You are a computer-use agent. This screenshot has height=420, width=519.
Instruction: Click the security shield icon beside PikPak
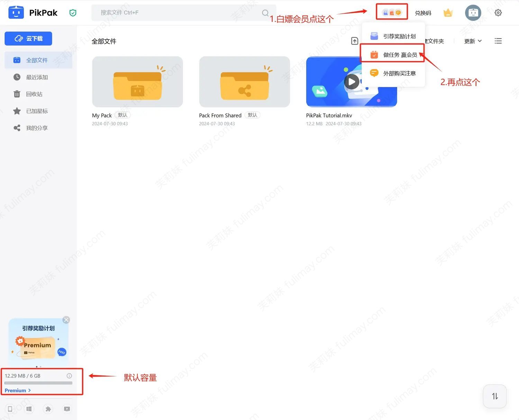(73, 13)
